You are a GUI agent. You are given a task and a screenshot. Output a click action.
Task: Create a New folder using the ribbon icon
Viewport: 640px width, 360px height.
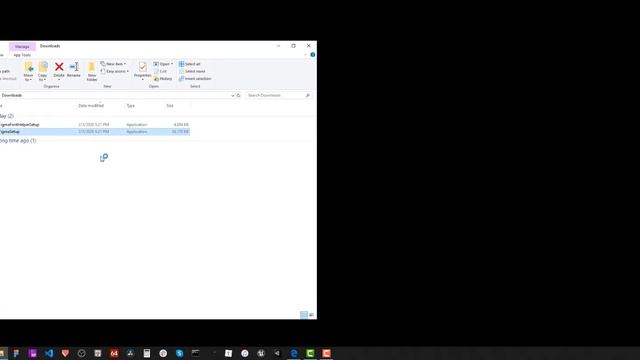point(92,71)
